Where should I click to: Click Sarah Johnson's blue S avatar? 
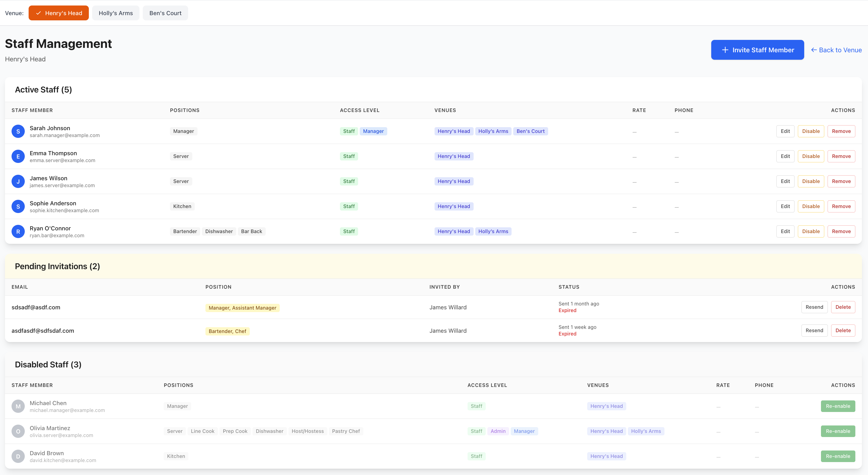(x=18, y=131)
